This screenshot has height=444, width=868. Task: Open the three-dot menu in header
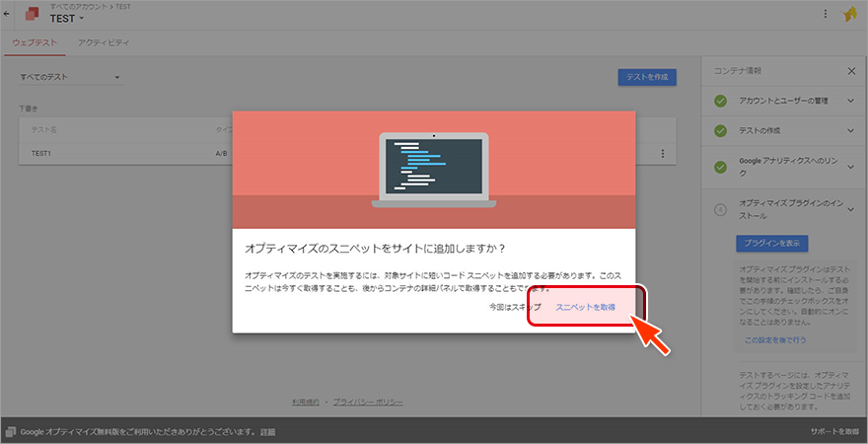(x=826, y=14)
